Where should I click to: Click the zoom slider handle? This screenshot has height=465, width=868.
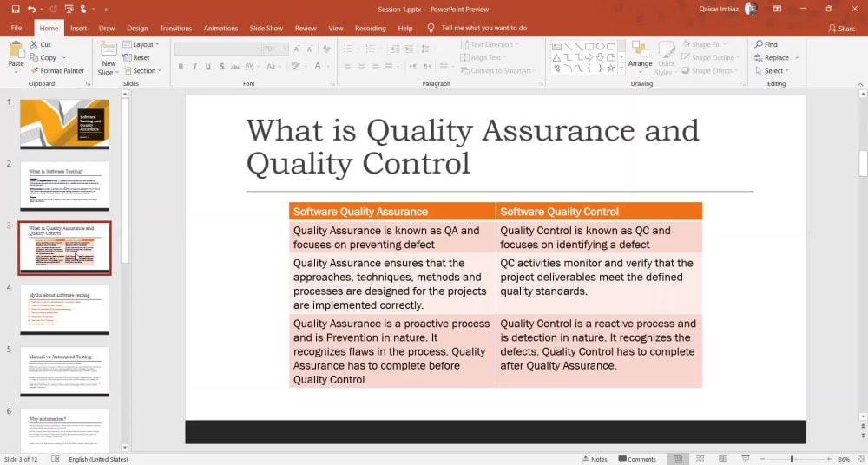click(x=792, y=459)
